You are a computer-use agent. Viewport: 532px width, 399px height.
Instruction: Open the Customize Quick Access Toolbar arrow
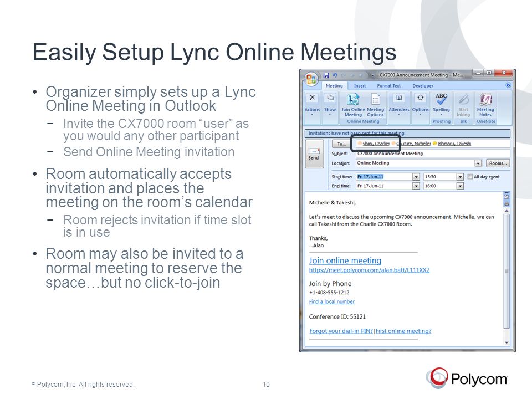(x=372, y=75)
